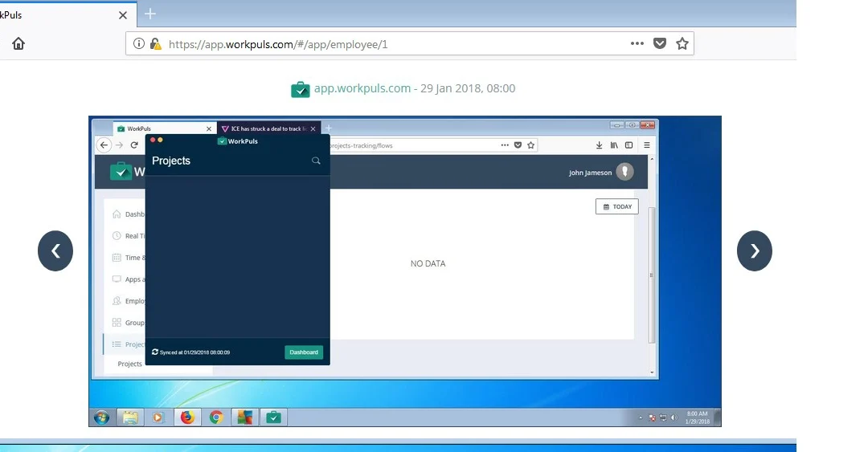Viewport: 868px width, 452px height.
Task: Select Real Time item in sidebar
Action: point(129,236)
